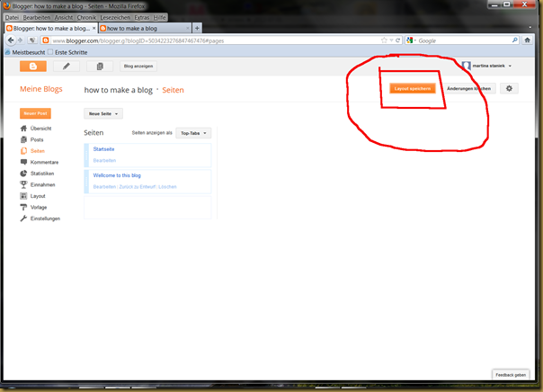Open the posts list document icon

[x=100, y=67]
